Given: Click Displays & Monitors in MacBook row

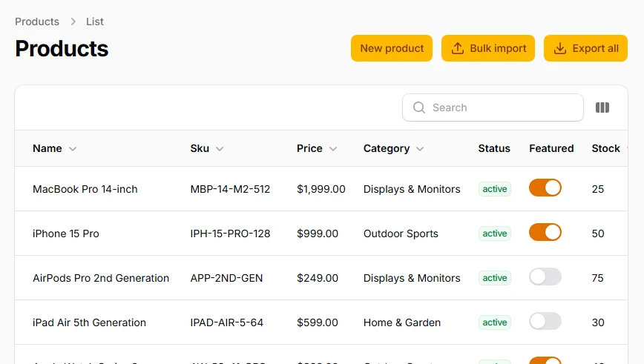Looking at the screenshot, I should coord(412,189).
